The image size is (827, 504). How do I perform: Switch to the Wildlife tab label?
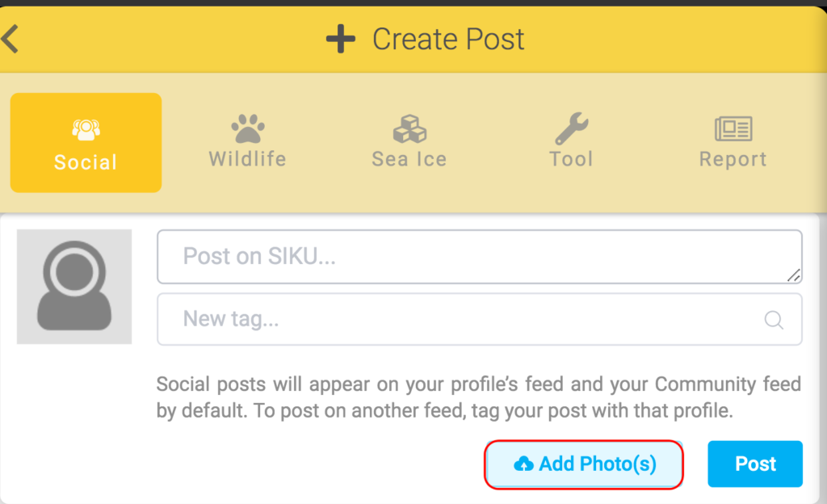pos(247,159)
